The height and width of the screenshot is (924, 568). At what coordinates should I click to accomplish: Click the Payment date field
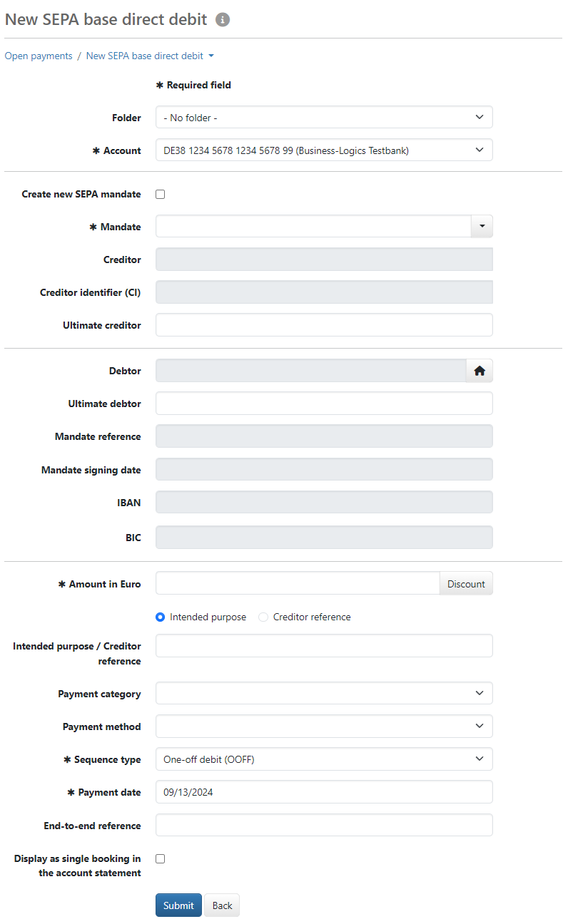[x=324, y=792]
